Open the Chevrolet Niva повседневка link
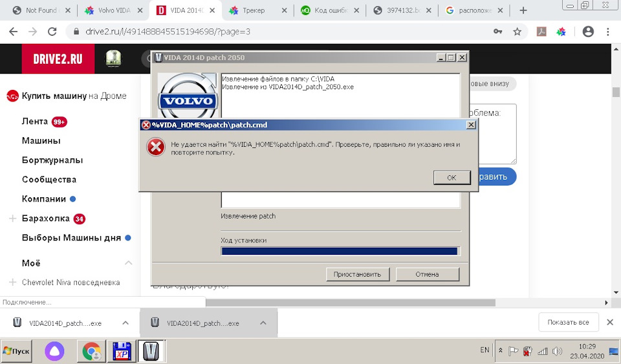The height and width of the screenshot is (364, 621). coord(71,283)
